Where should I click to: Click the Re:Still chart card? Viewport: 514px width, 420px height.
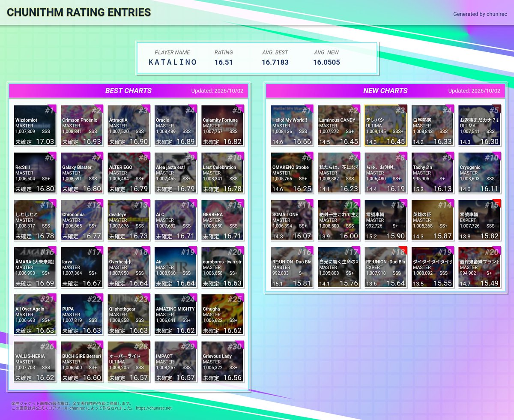tap(35, 173)
